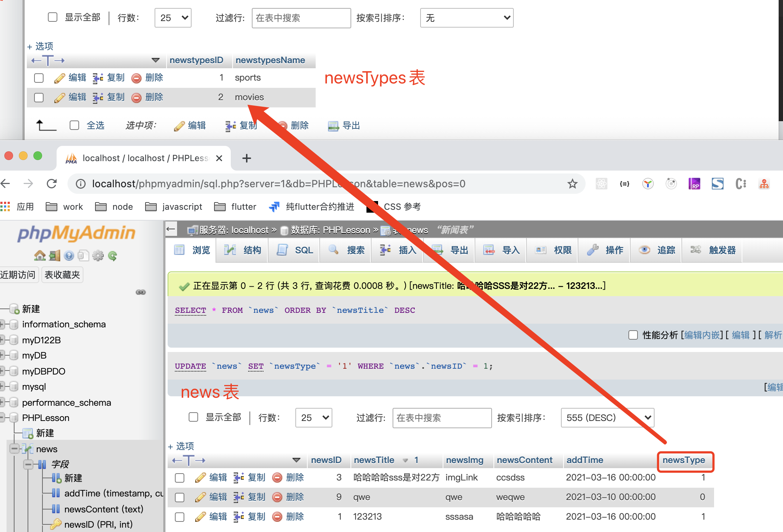Click the news table filter rows search field
This screenshot has height=532, width=783.
[x=442, y=418]
